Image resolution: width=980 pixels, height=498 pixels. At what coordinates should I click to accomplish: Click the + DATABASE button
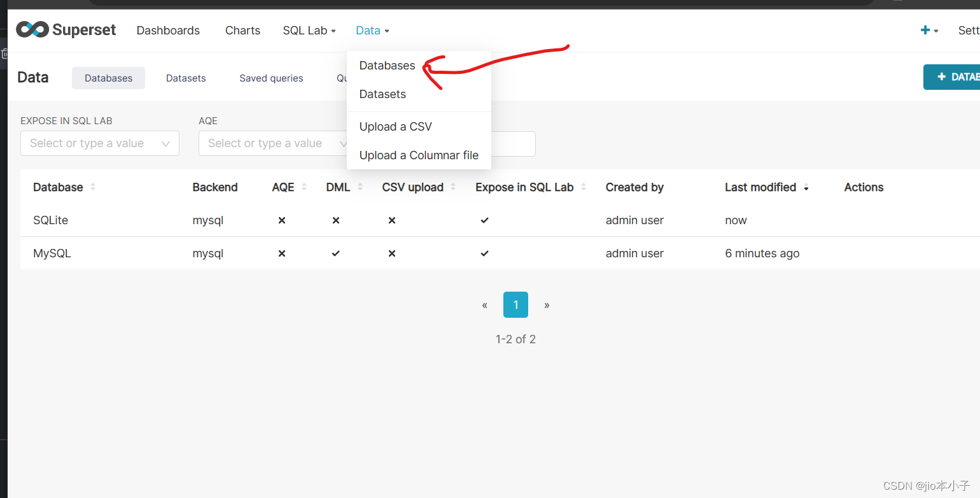click(x=952, y=77)
